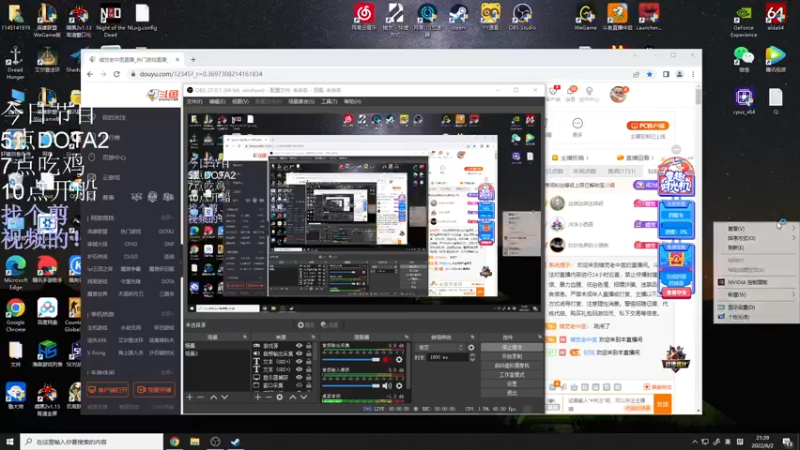Adjust second mixer channel volume slider
Viewport: 800px width, 450px height.
click(x=351, y=386)
